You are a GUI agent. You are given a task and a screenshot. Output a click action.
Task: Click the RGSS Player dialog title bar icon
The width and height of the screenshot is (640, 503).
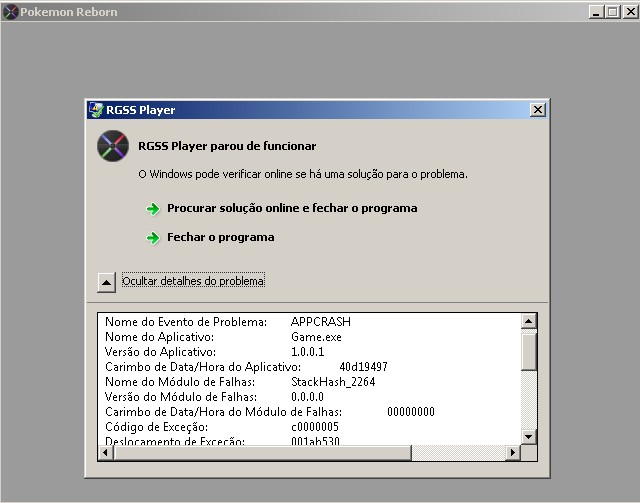point(96,110)
